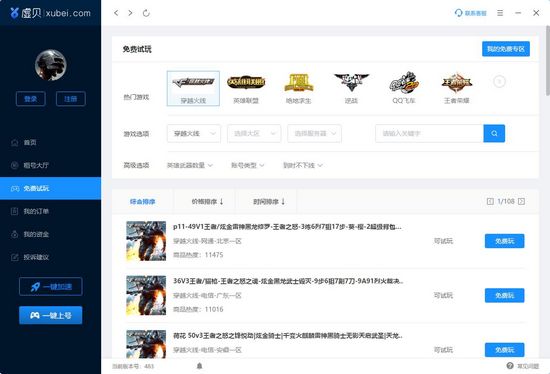Click the vertical scrollbar thumb

(548, 60)
